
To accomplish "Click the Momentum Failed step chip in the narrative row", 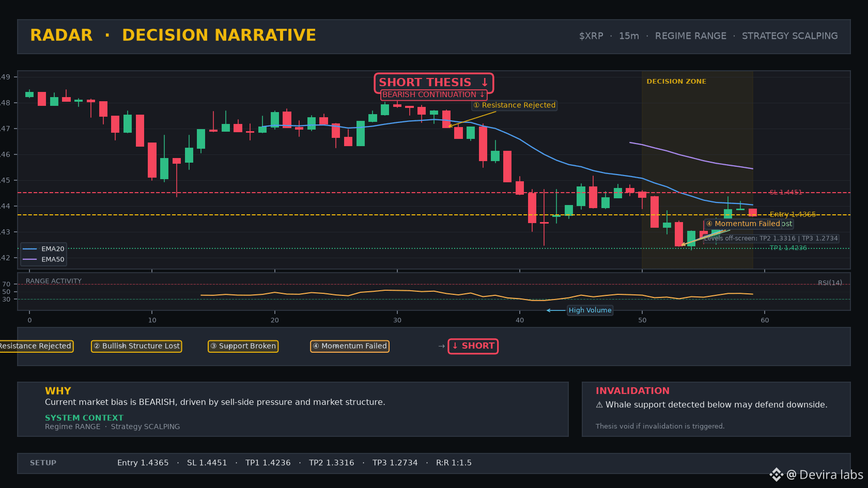I will [350, 346].
